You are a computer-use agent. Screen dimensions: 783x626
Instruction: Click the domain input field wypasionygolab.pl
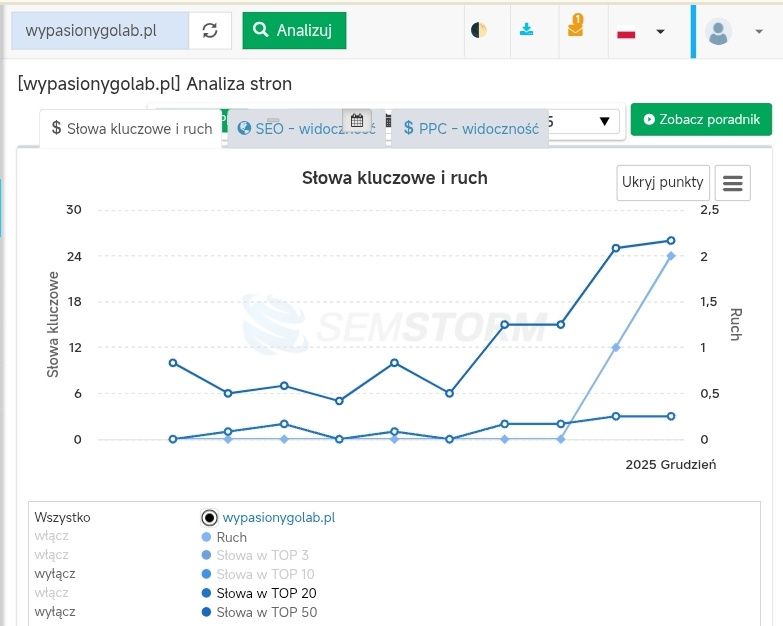pos(100,31)
